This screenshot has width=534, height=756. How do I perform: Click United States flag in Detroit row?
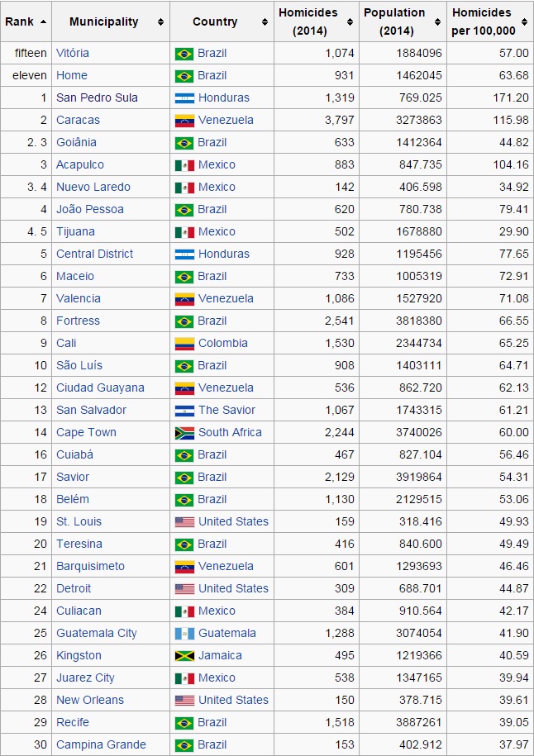coord(185,589)
